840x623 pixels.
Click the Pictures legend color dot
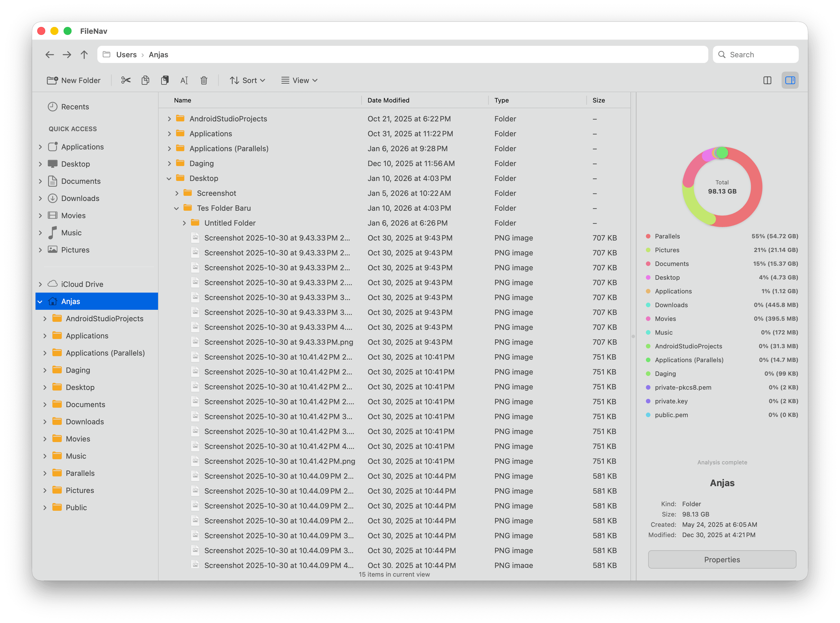click(648, 250)
